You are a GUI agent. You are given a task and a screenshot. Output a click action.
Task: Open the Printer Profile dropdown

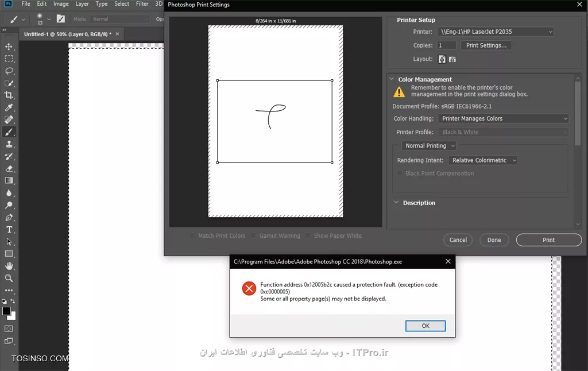pyautogui.click(x=503, y=132)
